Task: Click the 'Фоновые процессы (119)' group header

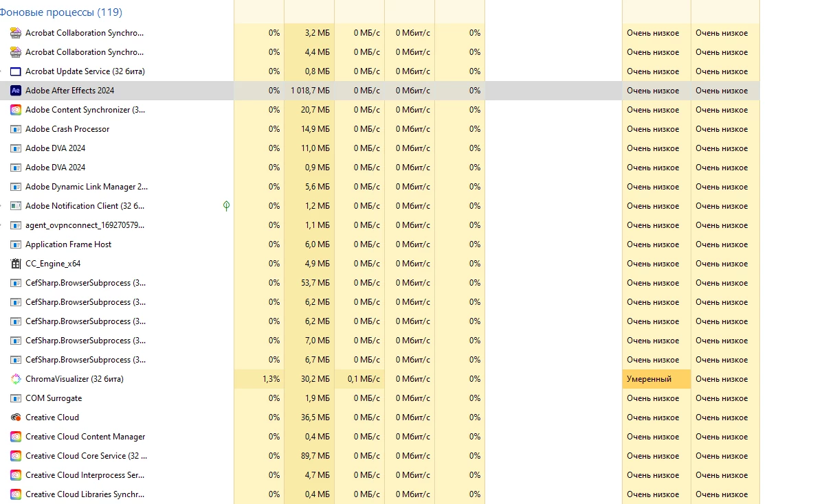Action: 60,12
